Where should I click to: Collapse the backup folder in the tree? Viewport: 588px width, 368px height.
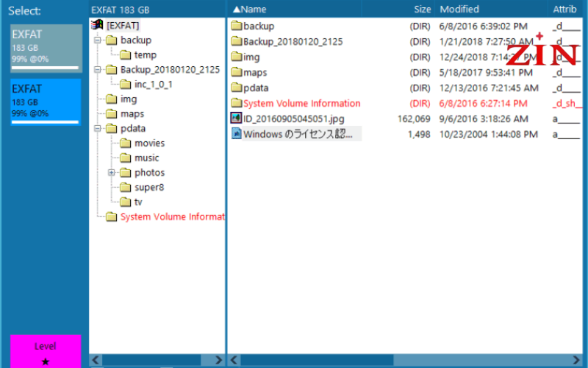pos(98,40)
